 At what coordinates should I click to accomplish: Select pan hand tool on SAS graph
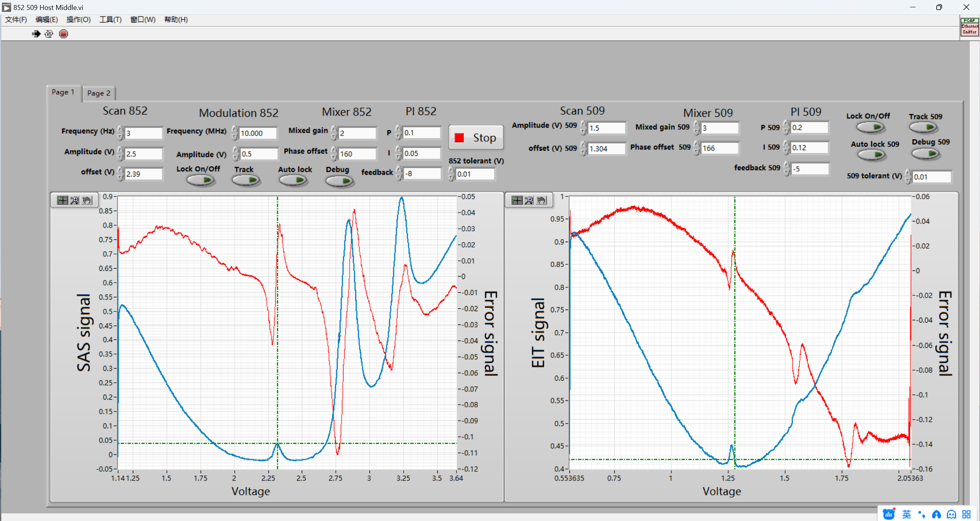[87, 200]
